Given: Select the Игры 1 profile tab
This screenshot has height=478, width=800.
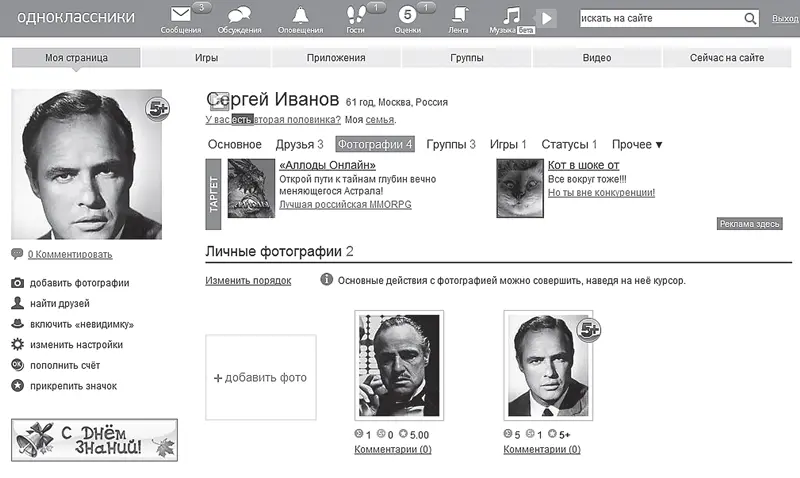Looking at the screenshot, I should (x=508, y=144).
